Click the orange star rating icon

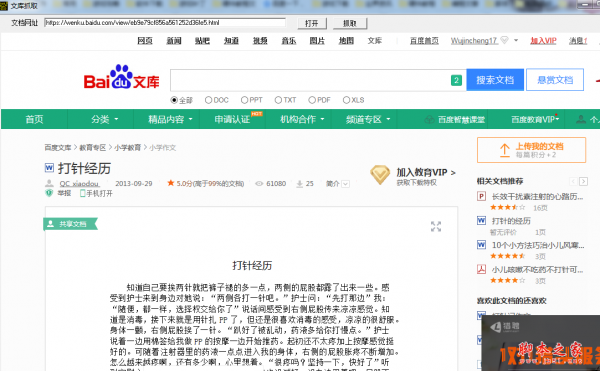[171, 183]
